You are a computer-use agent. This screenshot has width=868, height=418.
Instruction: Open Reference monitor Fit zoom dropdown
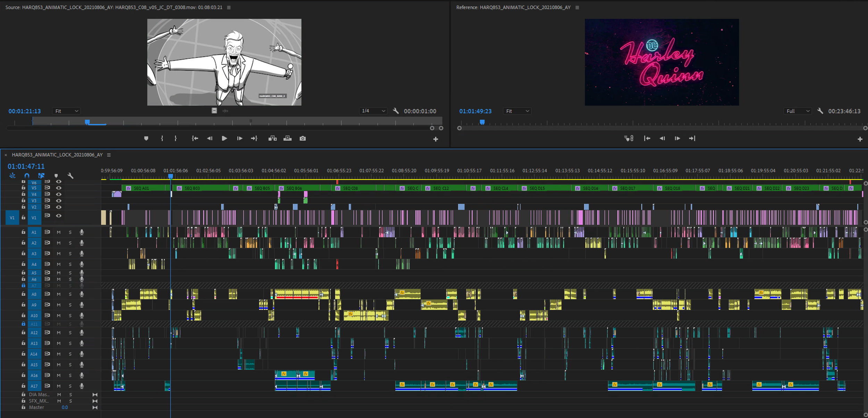tap(517, 111)
